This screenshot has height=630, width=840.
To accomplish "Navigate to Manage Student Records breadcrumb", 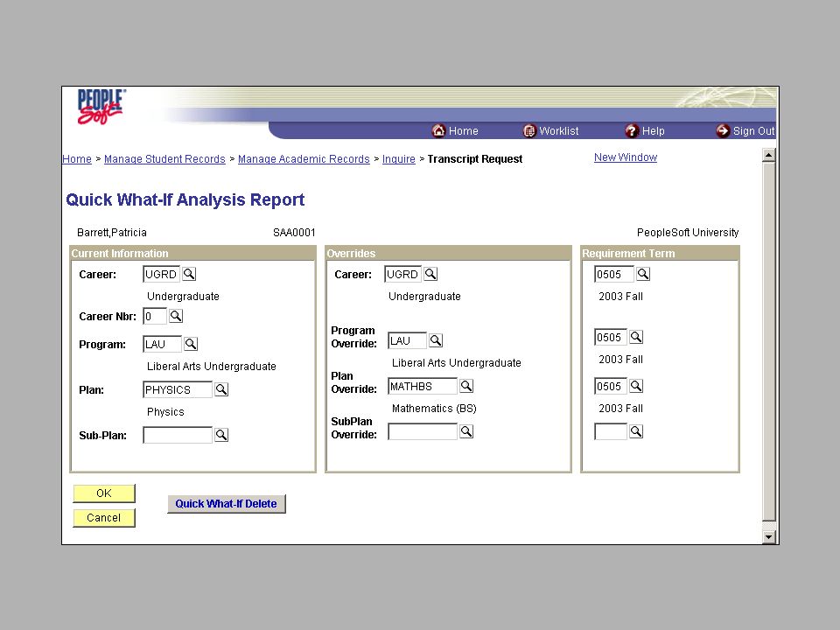I will (164, 159).
